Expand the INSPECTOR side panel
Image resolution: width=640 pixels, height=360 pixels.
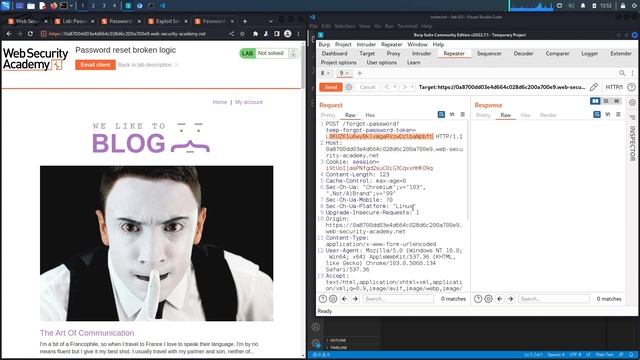[632, 143]
